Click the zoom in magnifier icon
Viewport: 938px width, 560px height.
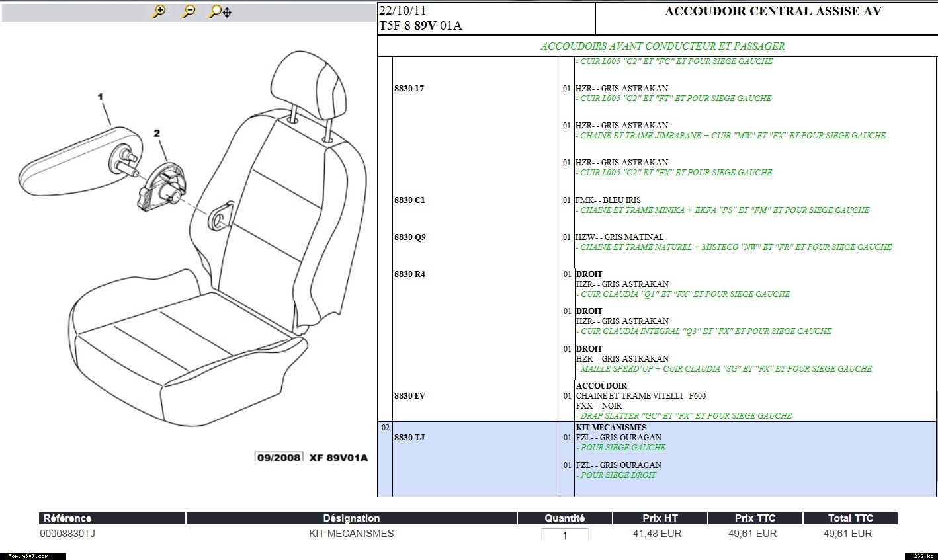159,11
